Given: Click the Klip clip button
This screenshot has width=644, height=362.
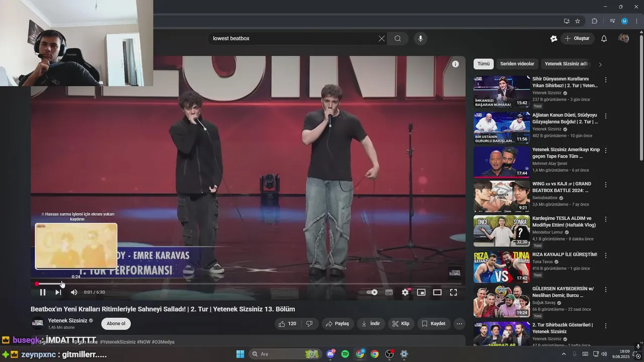Looking at the screenshot, I should [x=401, y=324].
